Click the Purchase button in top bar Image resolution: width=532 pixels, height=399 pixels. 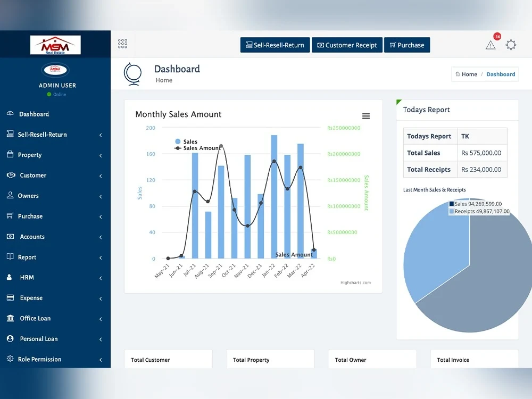(x=407, y=45)
